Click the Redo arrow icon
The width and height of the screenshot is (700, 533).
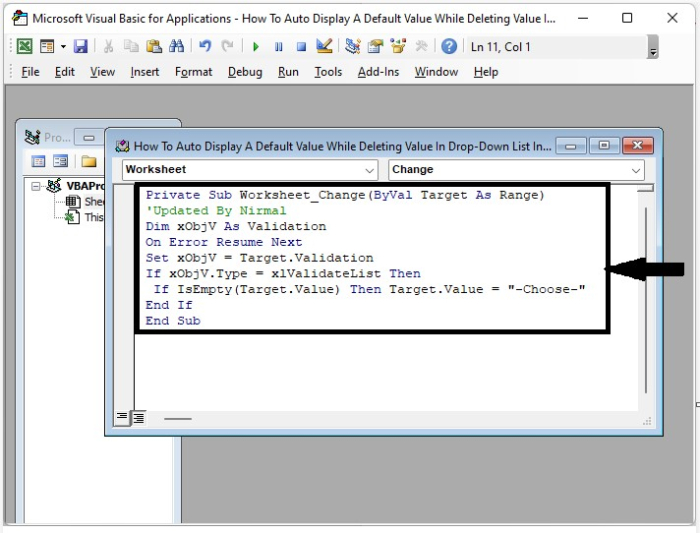click(228, 46)
